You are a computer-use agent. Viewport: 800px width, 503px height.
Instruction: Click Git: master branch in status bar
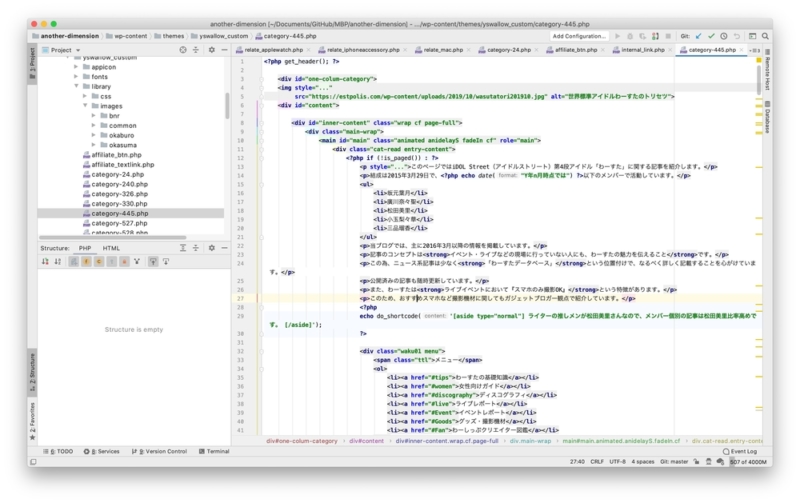tap(674, 462)
